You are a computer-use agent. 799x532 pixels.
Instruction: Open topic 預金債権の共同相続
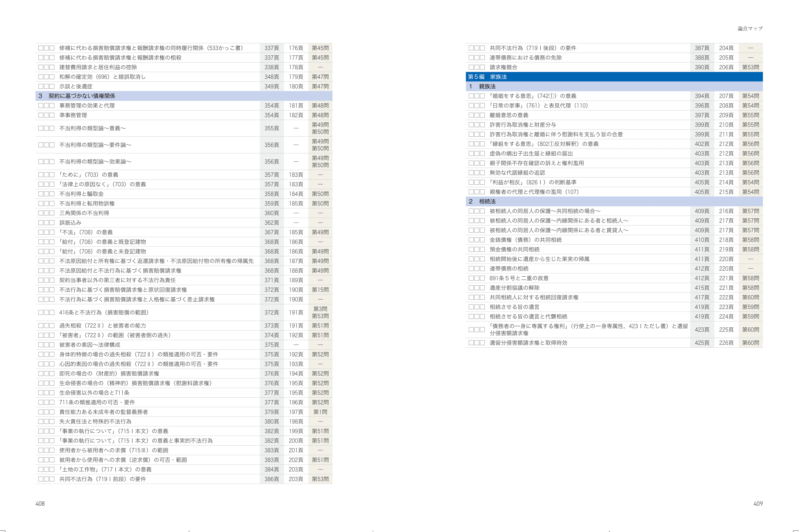pos(514,250)
